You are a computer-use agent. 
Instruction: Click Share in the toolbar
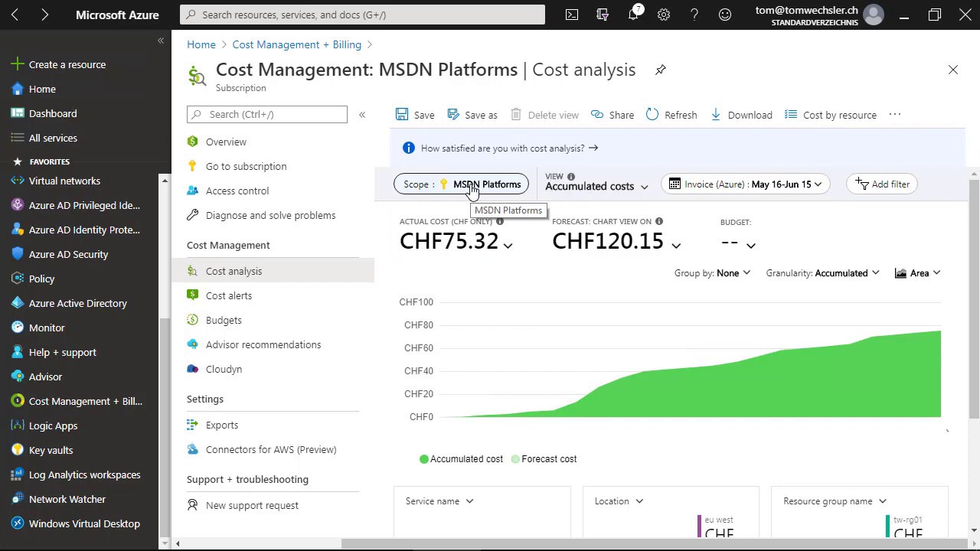coord(612,115)
